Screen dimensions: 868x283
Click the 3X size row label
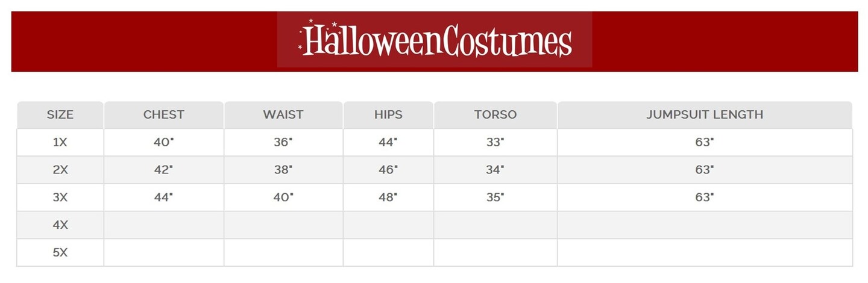60,197
